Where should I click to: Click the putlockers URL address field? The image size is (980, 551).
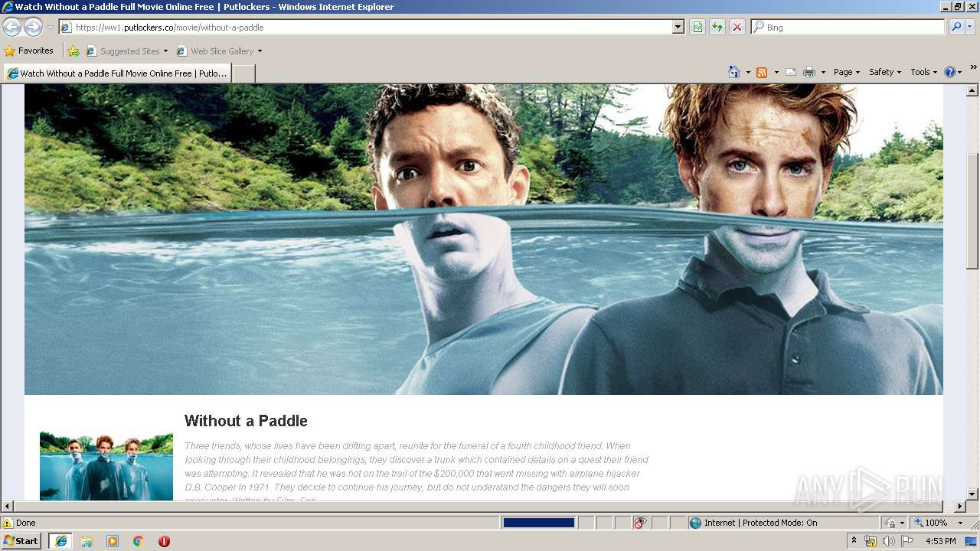pyautogui.click(x=366, y=27)
